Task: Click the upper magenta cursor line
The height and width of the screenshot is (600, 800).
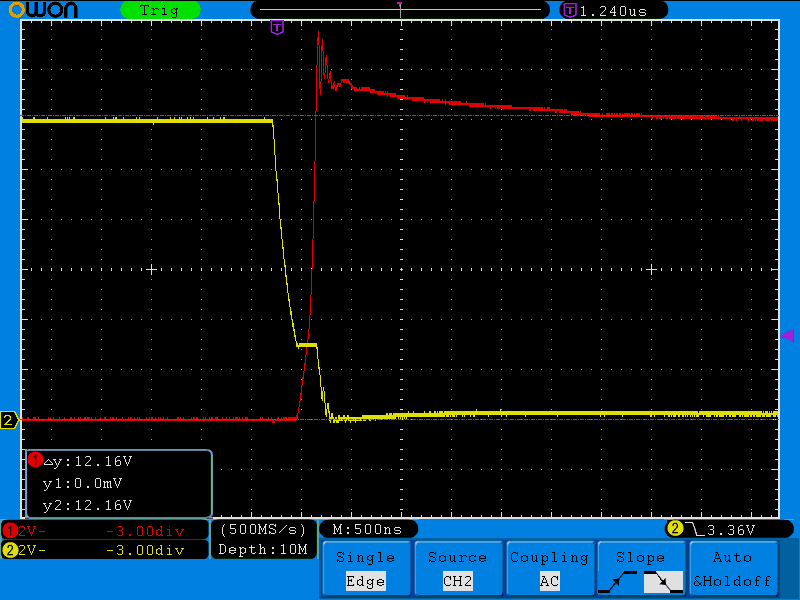Action: (400, 116)
